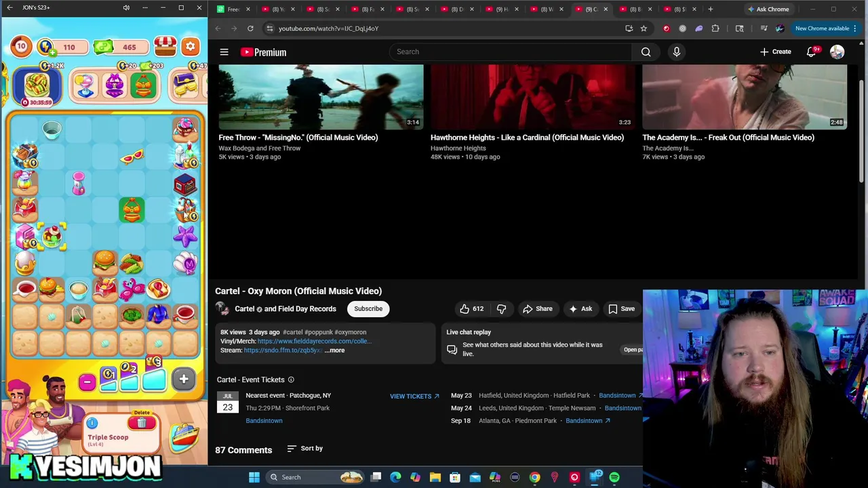Open Microsoft Edge from the taskbar
The image size is (868, 488).
click(x=396, y=477)
